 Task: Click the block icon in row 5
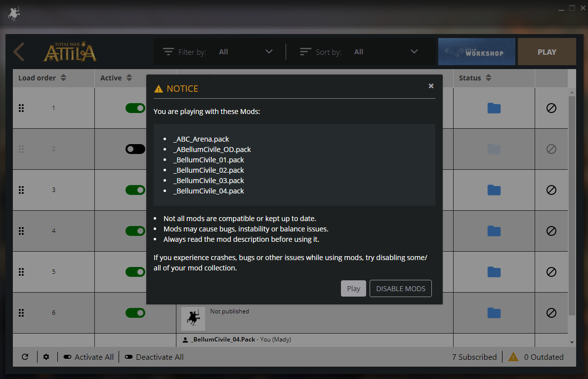coord(551,272)
